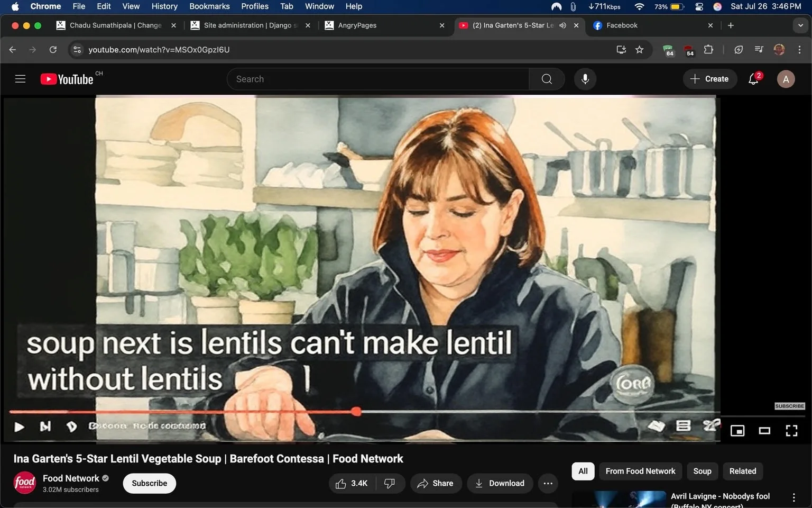Screen dimensions: 812x508
Task: Open Chrome profile avatar in toolbar
Action: point(779,49)
